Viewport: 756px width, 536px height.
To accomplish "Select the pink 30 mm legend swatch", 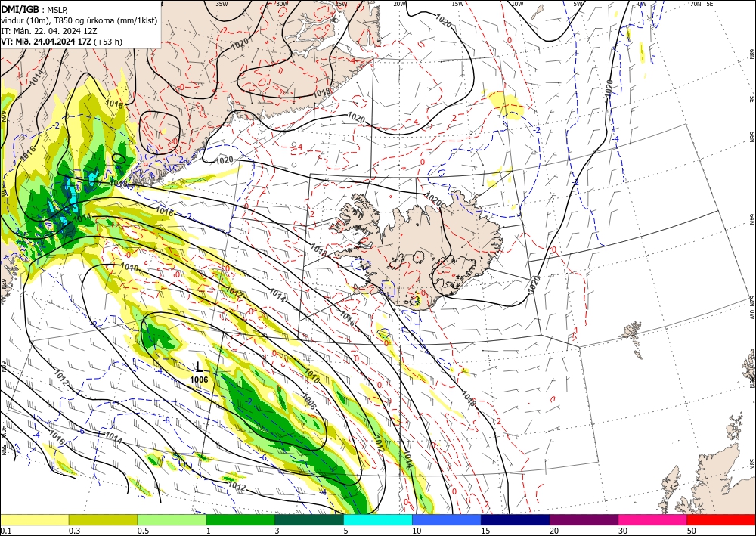I will [x=653, y=519].
